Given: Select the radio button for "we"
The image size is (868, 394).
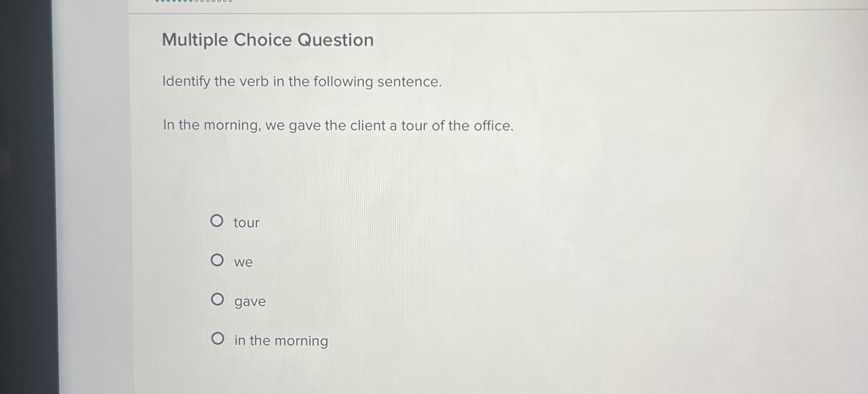Looking at the screenshot, I should (x=218, y=260).
